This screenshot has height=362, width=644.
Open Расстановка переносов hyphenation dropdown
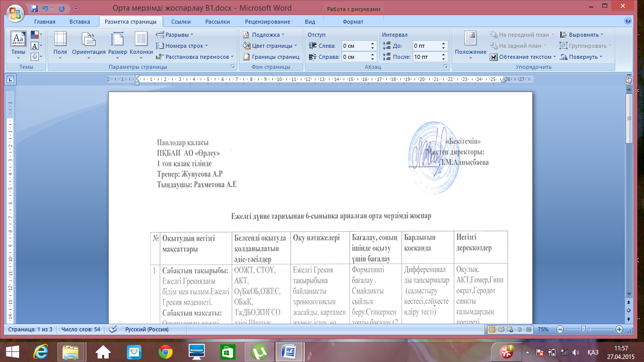coord(195,57)
